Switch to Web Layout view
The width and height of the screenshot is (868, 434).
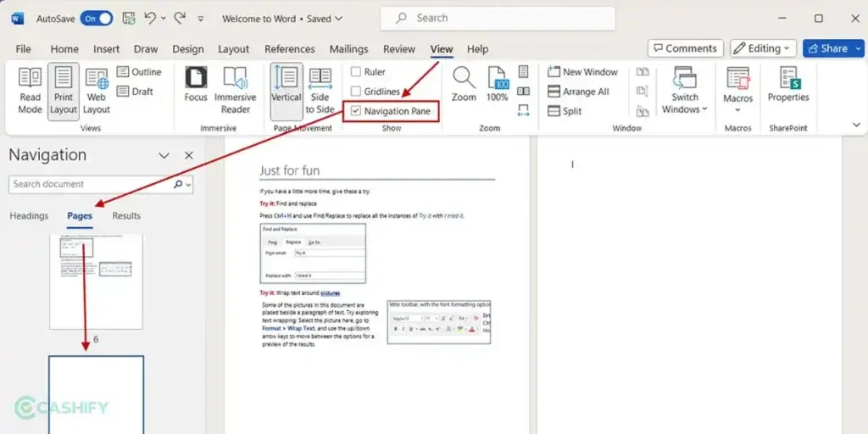[x=97, y=92]
